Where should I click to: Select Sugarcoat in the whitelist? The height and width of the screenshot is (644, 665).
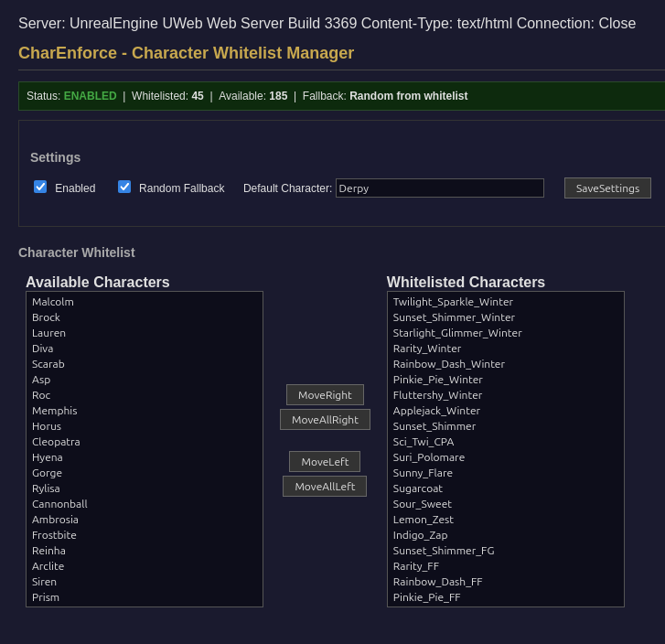pyautogui.click(x=506, y=488)
